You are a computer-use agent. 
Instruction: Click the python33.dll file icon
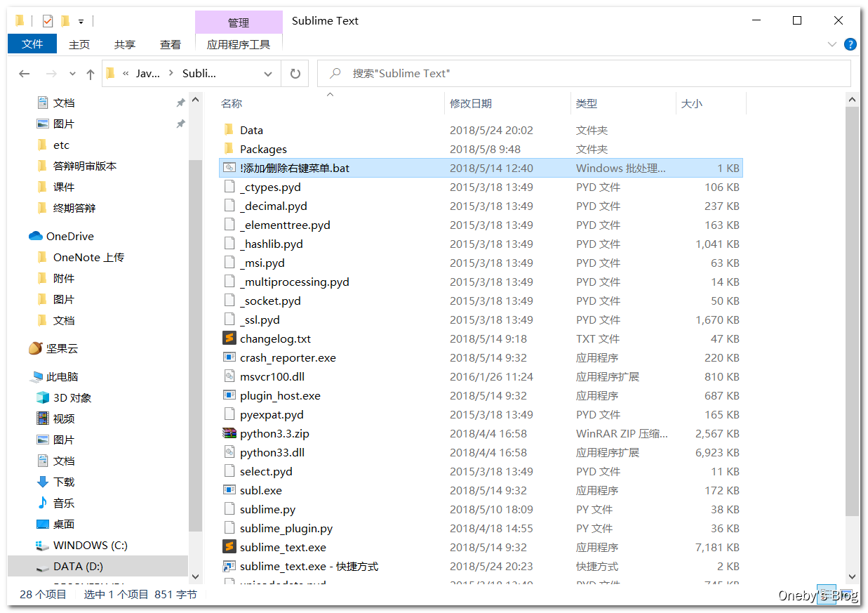229,452
